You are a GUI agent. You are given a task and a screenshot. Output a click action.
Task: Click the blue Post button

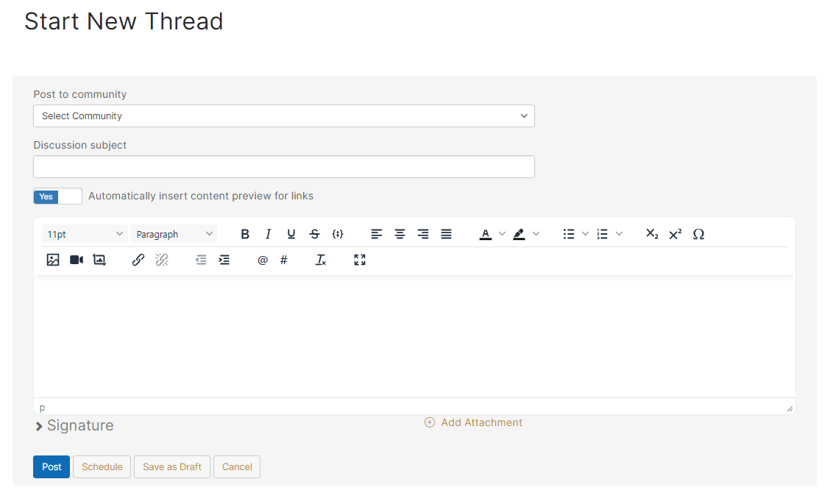pos(52,467)
